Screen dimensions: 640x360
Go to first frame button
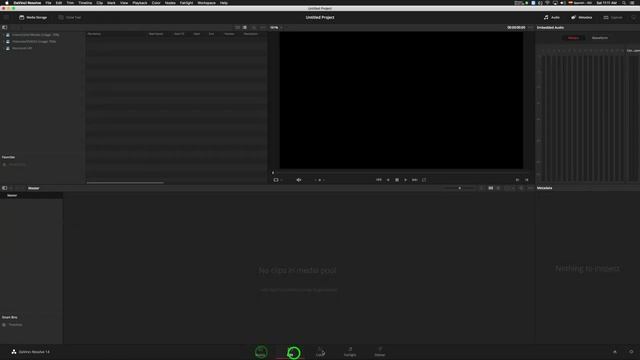(379, 180)
